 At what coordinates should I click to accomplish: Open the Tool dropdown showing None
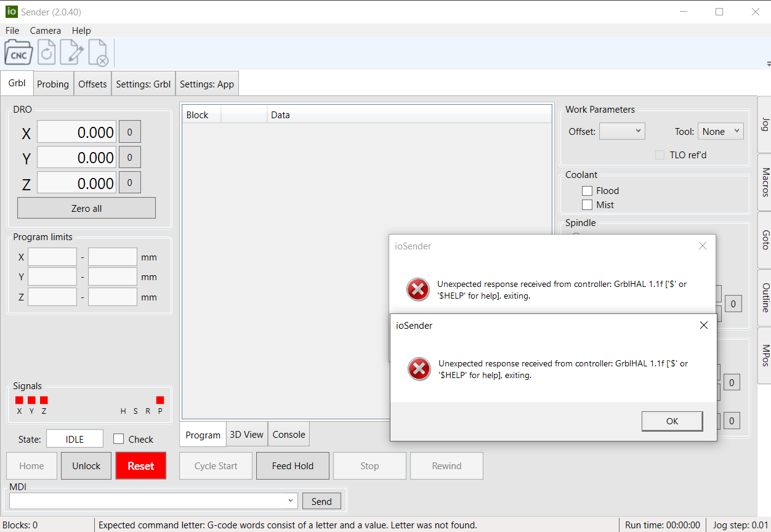[721, 131]
